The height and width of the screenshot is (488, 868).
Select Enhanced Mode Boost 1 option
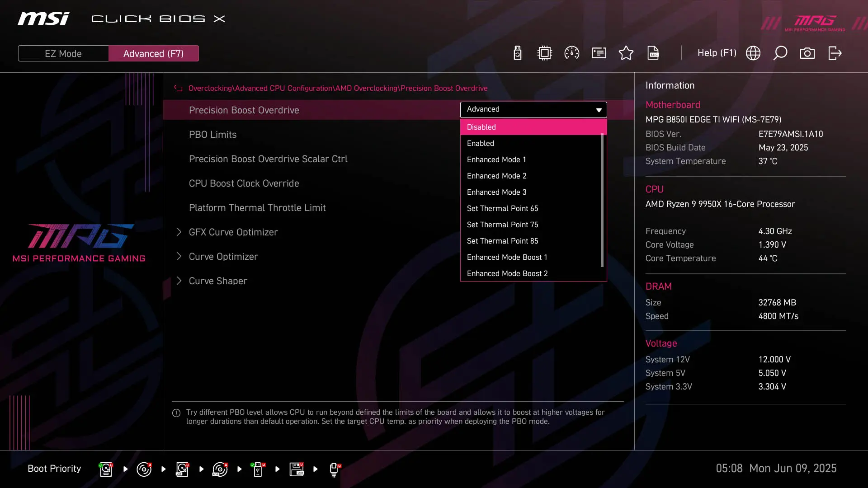coord(531,257)
